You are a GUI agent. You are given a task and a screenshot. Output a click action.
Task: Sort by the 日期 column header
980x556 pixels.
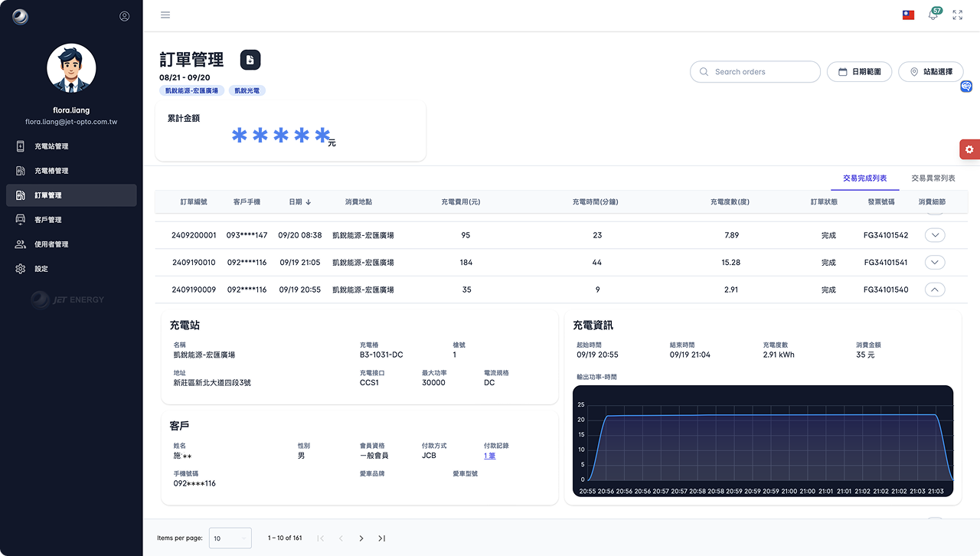coord(299,202)
